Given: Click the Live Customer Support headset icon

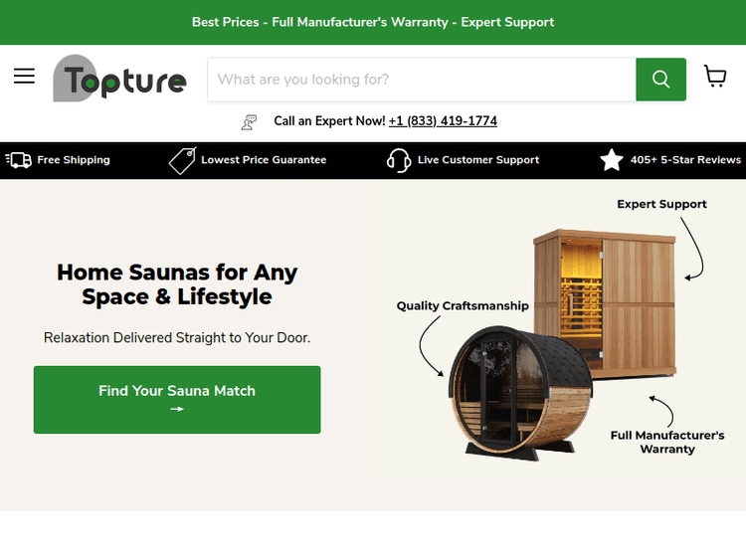Looking at the screenshot, I should [x=399, y=160].
